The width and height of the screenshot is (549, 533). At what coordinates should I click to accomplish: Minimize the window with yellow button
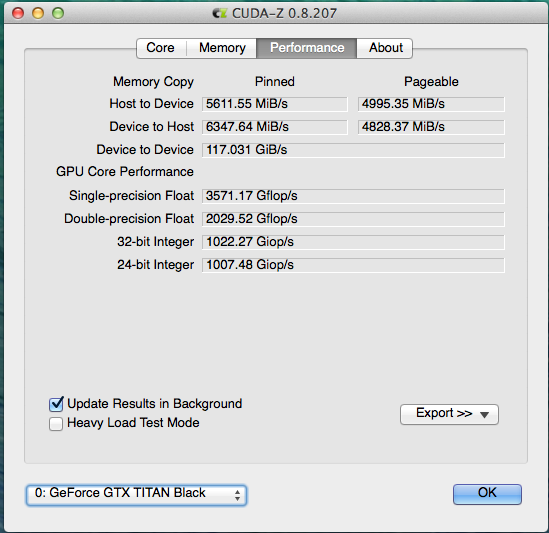[38, 13]
